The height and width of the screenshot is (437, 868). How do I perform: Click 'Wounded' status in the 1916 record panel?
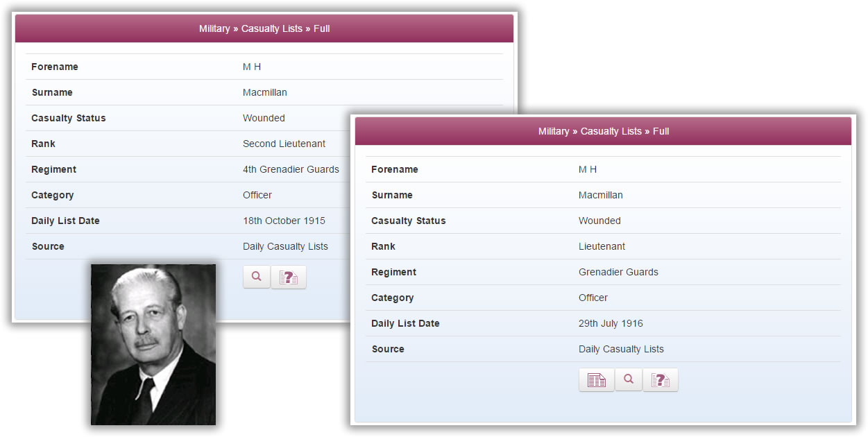(x=599, y=221)
